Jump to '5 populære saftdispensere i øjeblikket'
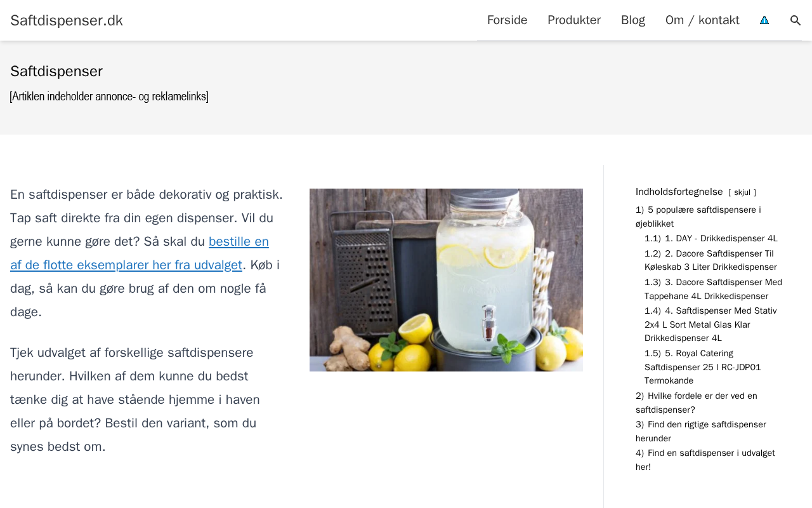The width and height of the screenshot is (812, 508). (698, 217)
